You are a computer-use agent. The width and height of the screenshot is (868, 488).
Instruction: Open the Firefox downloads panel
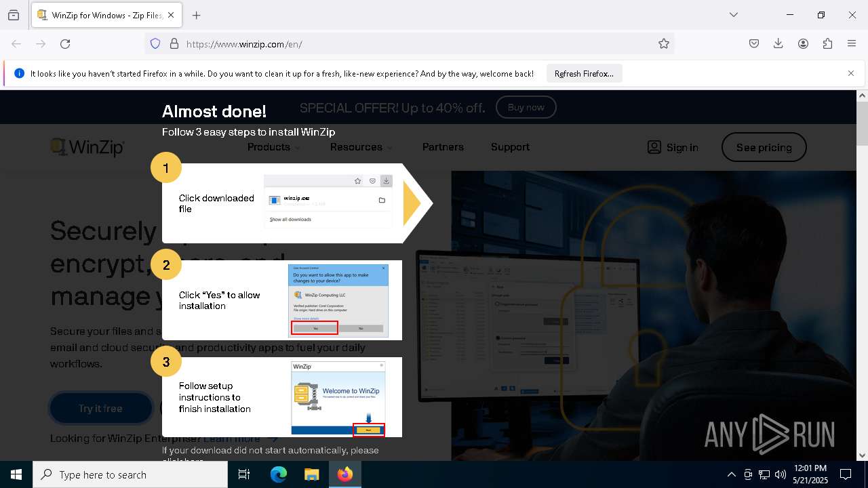(778, 43)
